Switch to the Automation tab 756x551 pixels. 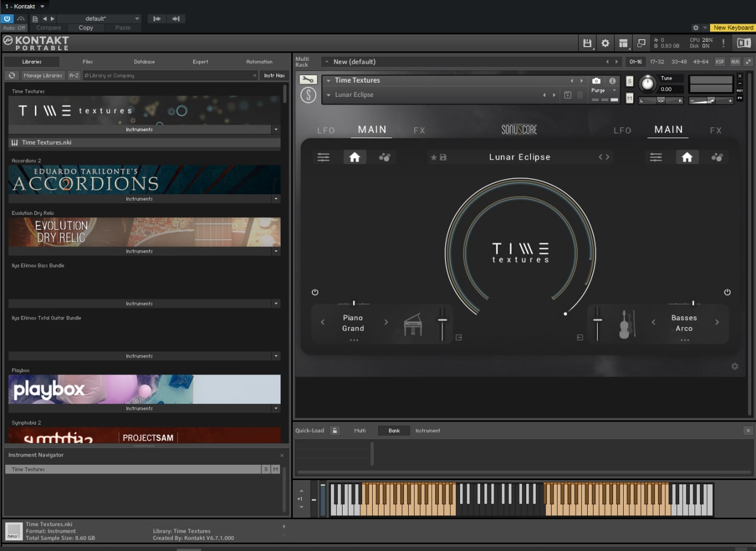pos(259,61)
